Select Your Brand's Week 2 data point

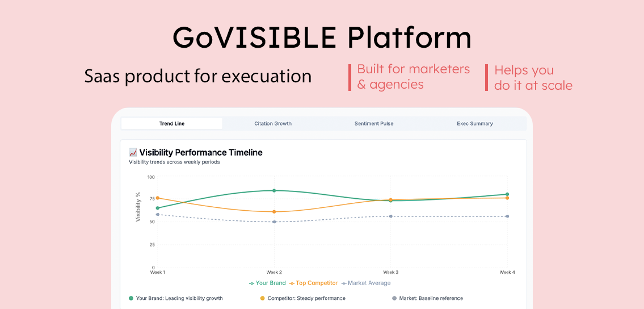[274, 191]
